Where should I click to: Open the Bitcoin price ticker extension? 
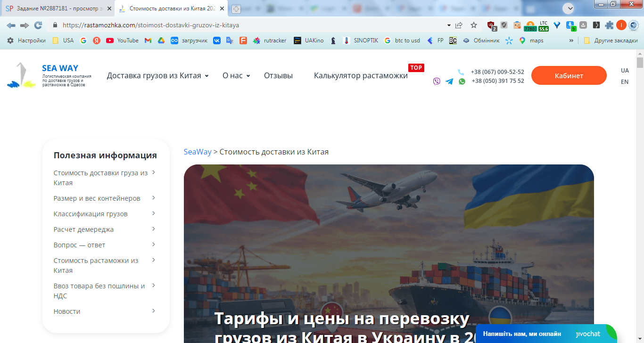[530, 26]
